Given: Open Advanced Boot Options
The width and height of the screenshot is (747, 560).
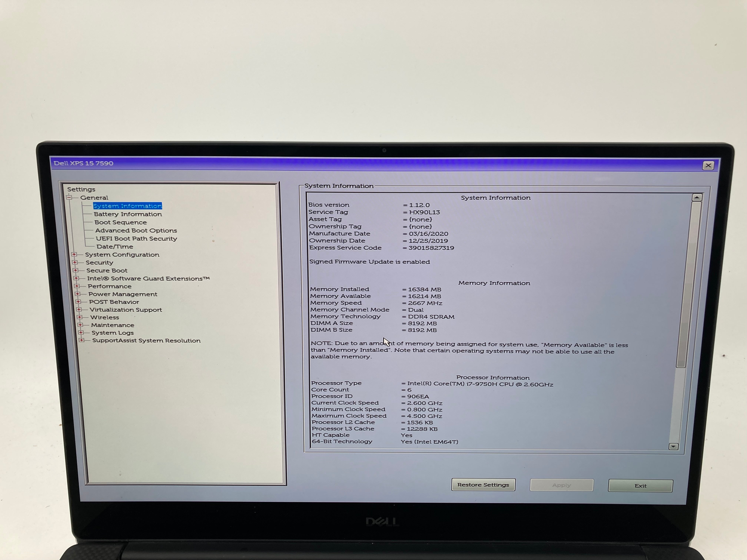Looking at the screenshot, I should [136, 231].
